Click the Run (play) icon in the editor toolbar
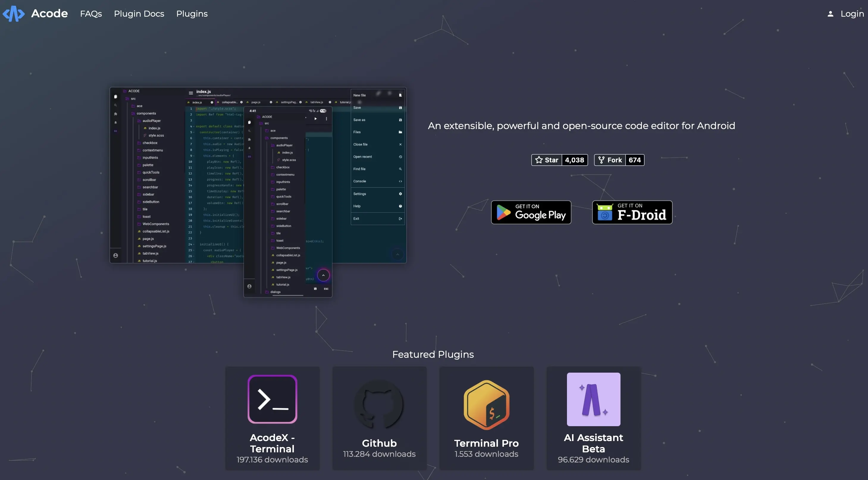The width and height of the screenshot is (868, 480). (316, 119)
